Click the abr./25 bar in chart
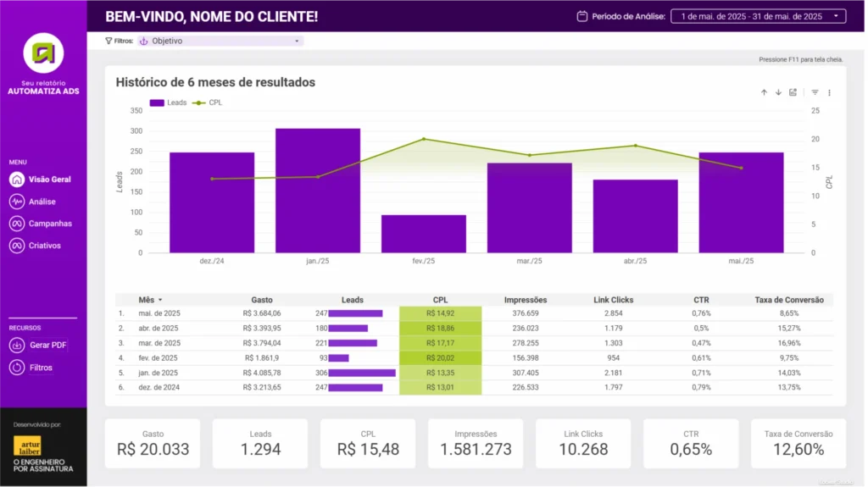The width and height of the screenshot is (868, 487). pyautogui.click(x=636, y=216)
